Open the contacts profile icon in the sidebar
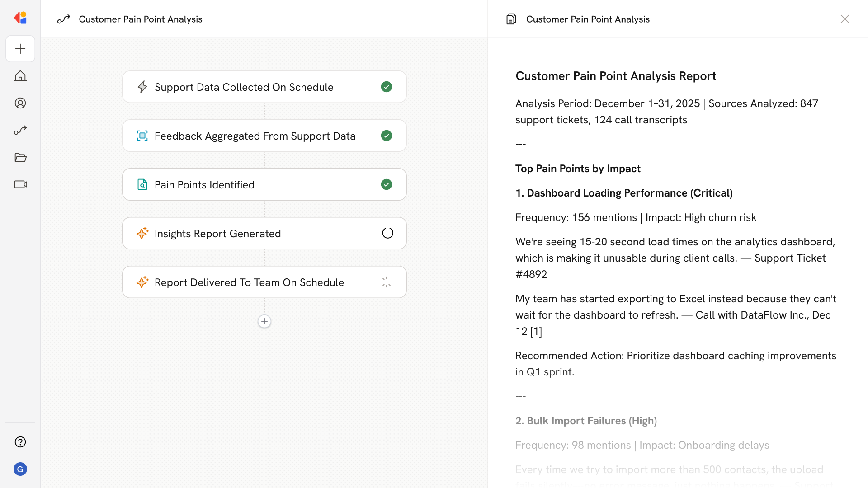 coord(20,103)
